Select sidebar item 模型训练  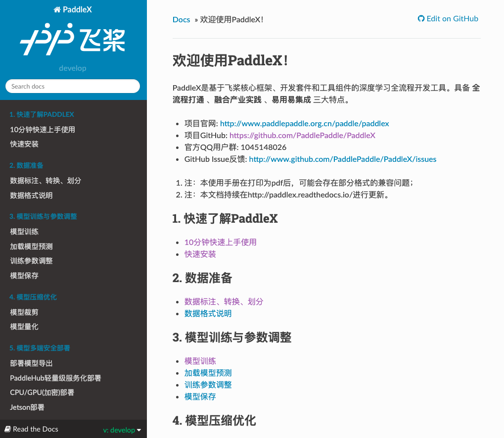click(x=24, y=232)
